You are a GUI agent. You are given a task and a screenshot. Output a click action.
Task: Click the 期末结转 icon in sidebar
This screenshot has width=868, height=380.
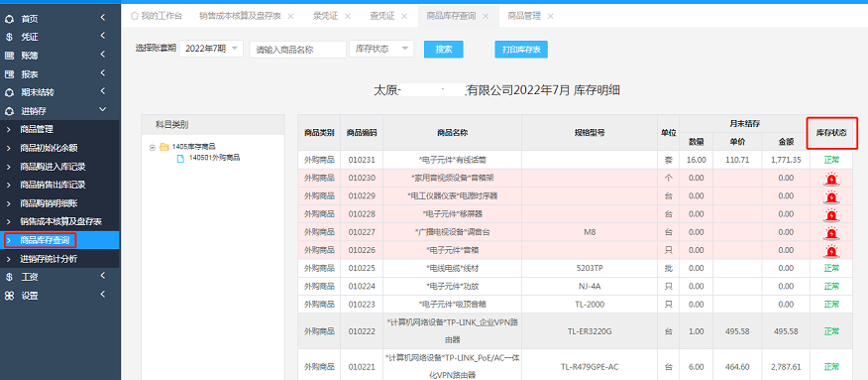coord(9,92)
